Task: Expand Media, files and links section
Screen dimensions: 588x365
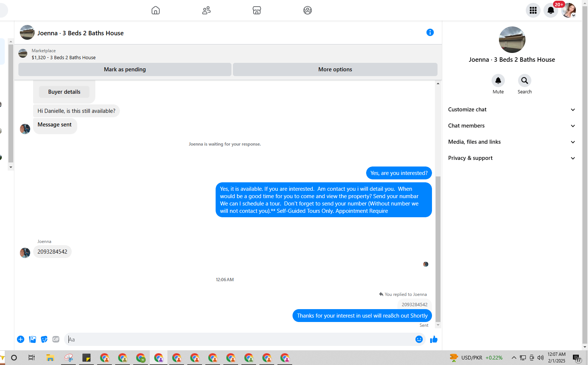Action: coord(511,142)
